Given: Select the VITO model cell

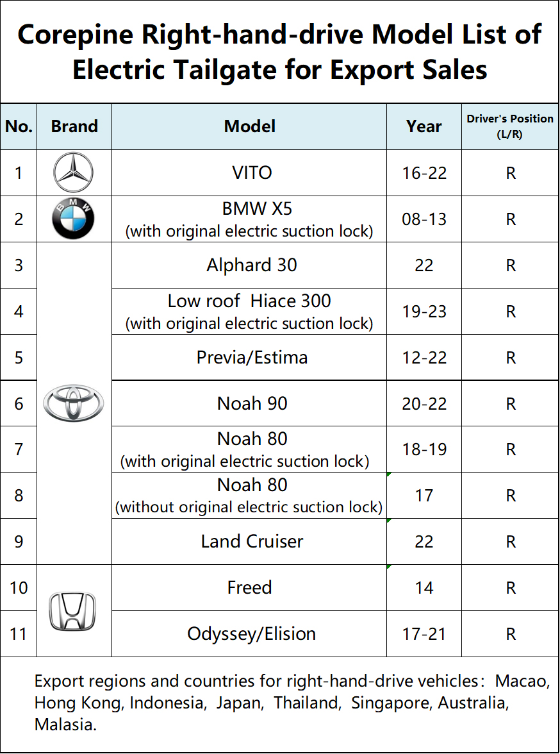Looking at the screenshot, I should click(x=252, y=173).
